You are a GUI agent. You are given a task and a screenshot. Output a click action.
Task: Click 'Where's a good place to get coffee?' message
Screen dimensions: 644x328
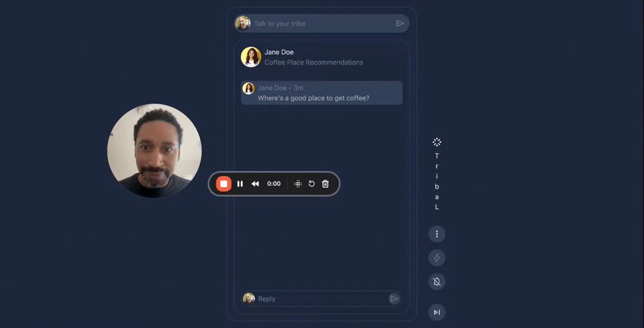tap(313, 98)
